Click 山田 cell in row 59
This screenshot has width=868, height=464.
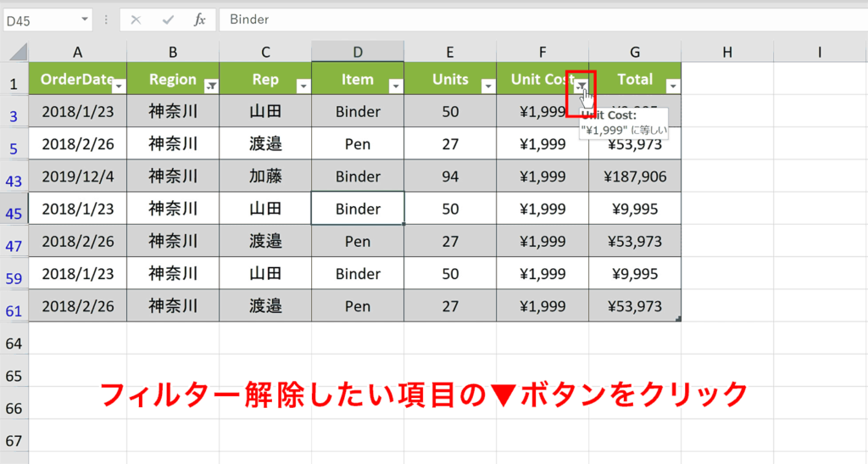point(265,273)
